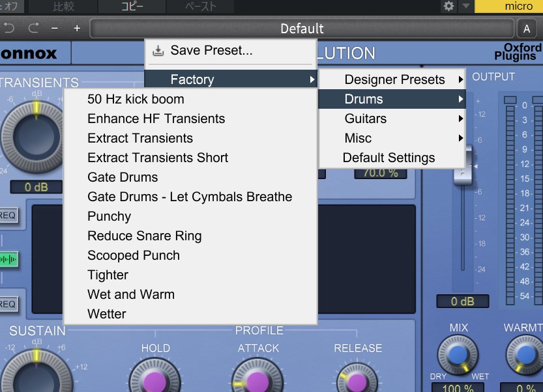Expand the Designer Presets submenu
Image resolution: width=543 pixels, height=392 pixels.
[x=394, y=79]
